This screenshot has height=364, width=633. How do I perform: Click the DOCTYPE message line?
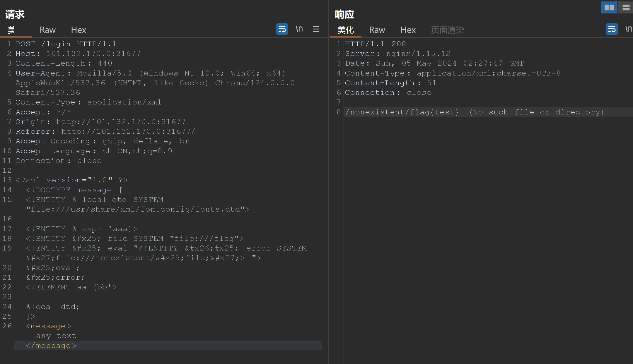pos(74,190)
